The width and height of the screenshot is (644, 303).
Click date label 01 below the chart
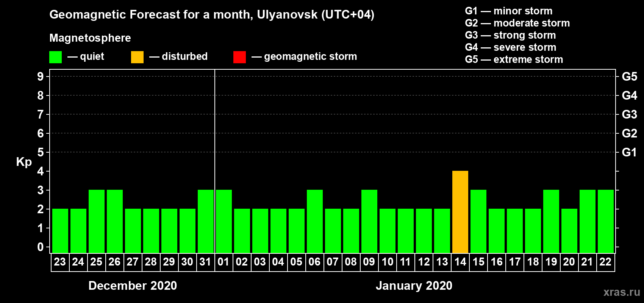[224, 262]
